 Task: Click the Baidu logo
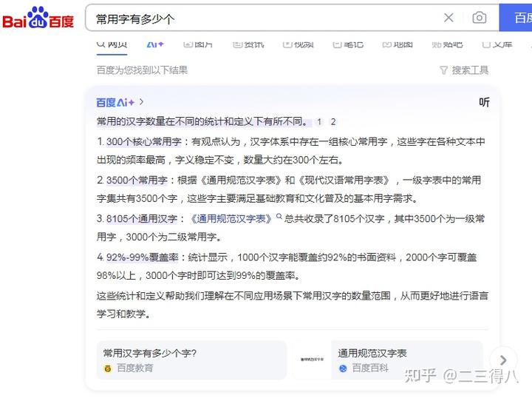tap(38, 18)
